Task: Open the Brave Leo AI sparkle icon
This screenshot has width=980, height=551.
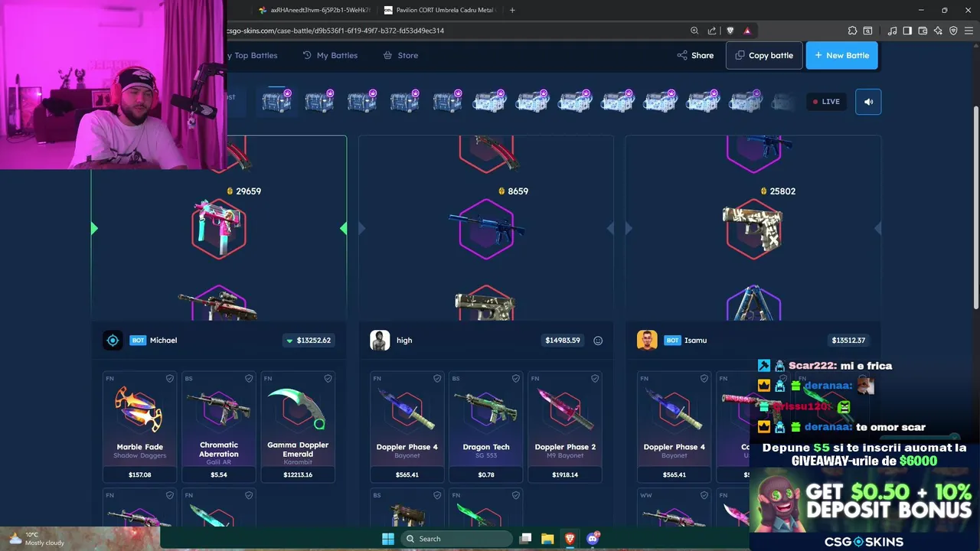Action: 938,31
